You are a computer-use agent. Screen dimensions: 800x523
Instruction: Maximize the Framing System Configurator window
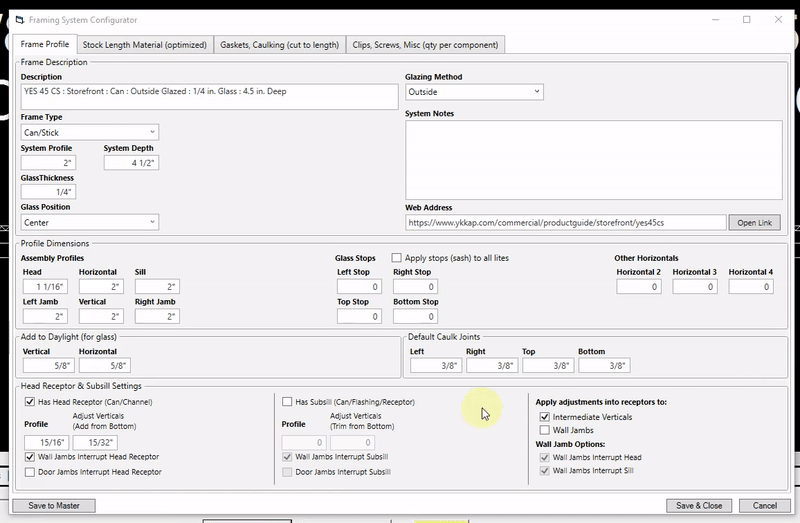tap(746, 19)
